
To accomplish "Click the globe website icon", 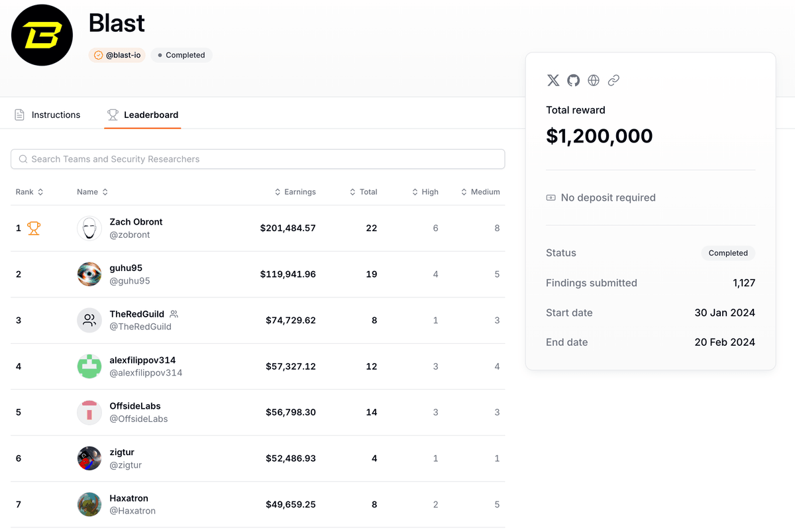I will click(x=594, y=80).
